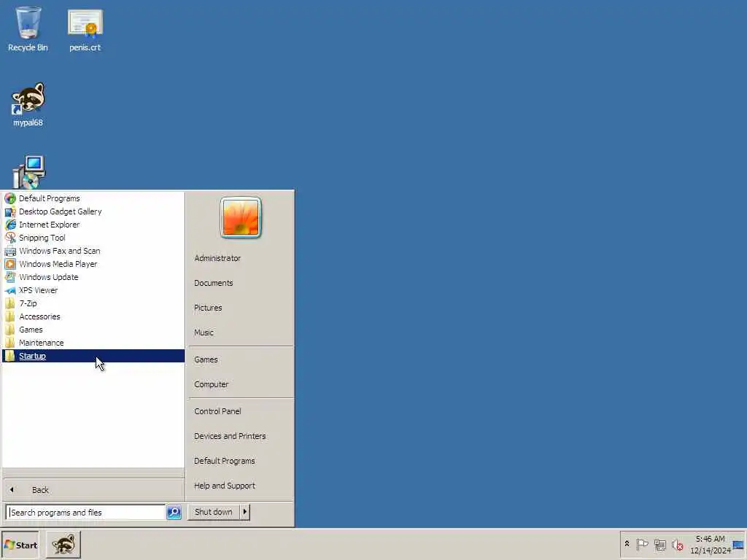
Task: Select the penis.crt certificate file icon
Action: pos(85,28)
